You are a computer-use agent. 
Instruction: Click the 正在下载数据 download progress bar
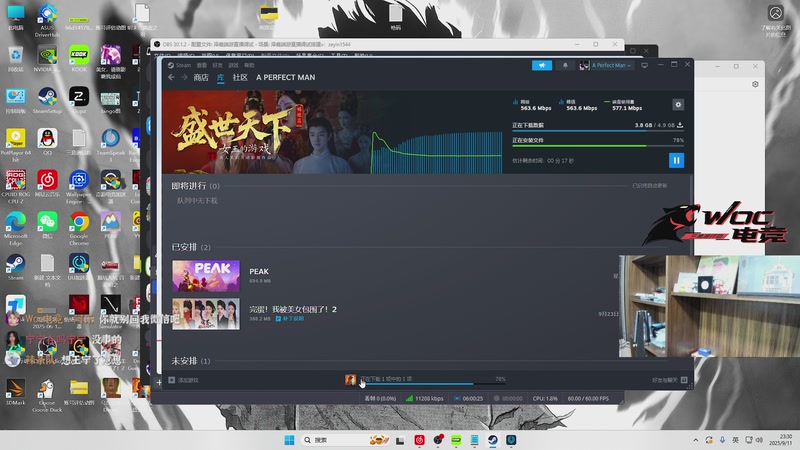598,131
